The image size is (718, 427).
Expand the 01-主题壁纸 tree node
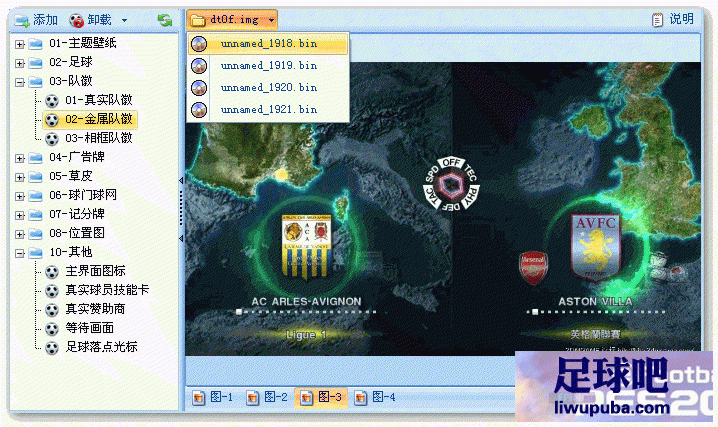[20, 44]
